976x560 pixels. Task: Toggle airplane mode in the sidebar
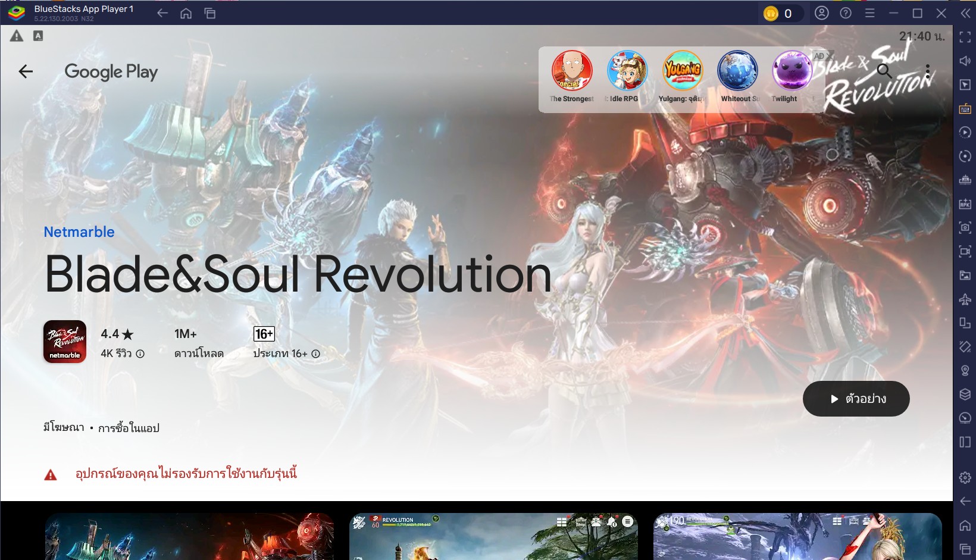(x=965, y=299)
